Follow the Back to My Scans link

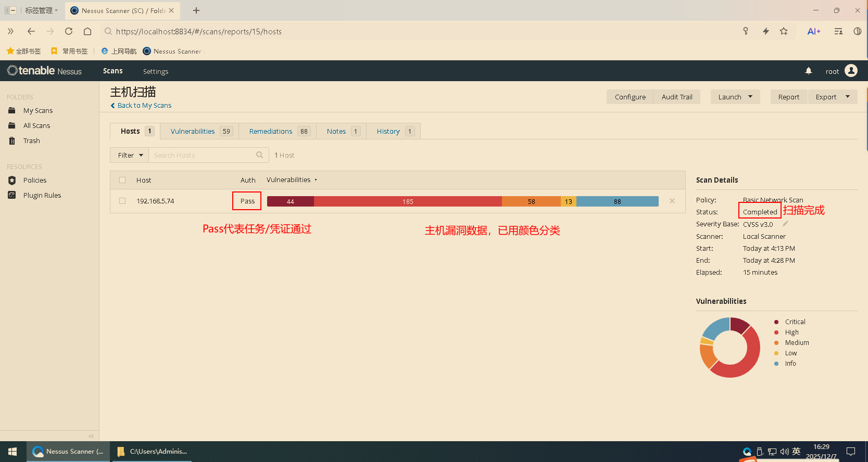pyautogui.click(x=144, y=106)
